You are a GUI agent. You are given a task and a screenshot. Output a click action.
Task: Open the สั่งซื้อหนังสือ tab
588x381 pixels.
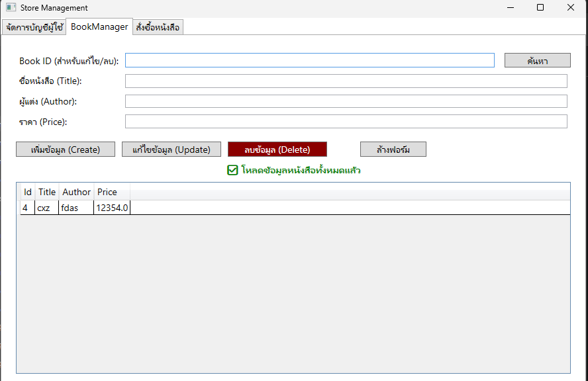click(158, 27)
